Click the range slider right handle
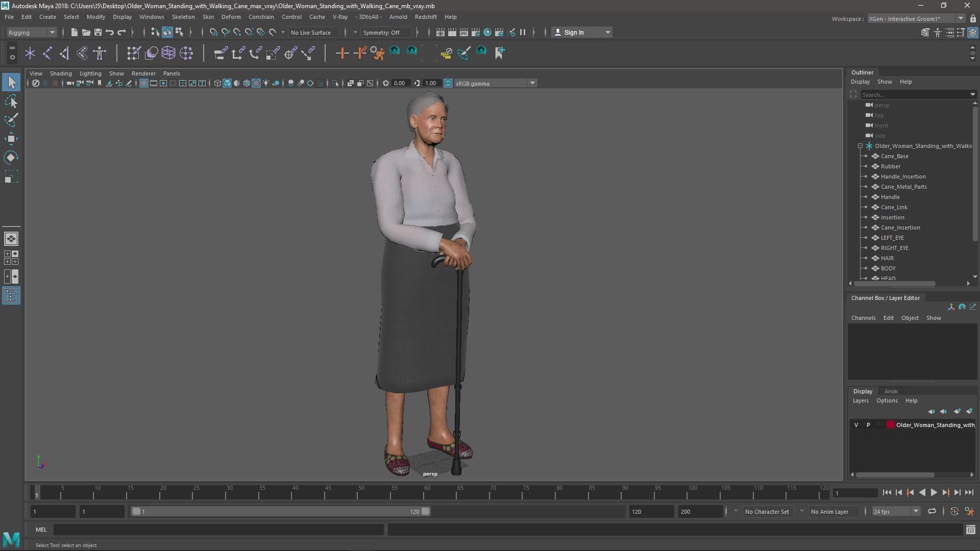The image size is (980, 551). point(425,511)
